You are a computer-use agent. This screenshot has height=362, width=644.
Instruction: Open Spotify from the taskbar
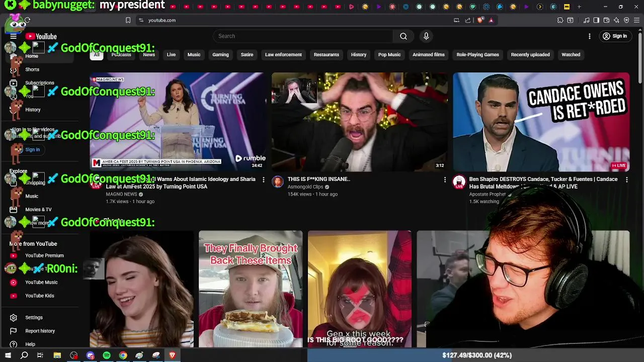(107, 355)
